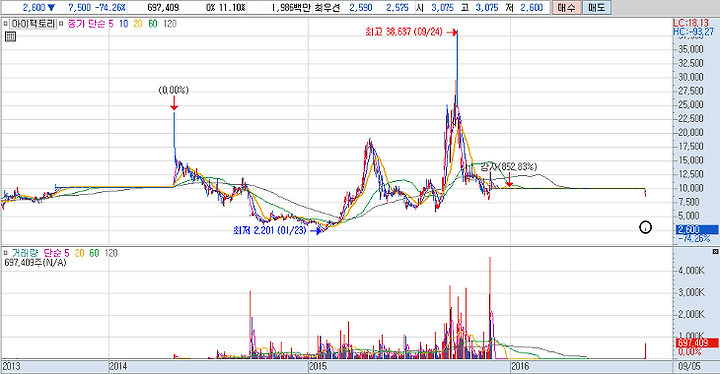Click the red 697,409 volume tag on axis
The image size is (720, 374).
tap(697, 343)
